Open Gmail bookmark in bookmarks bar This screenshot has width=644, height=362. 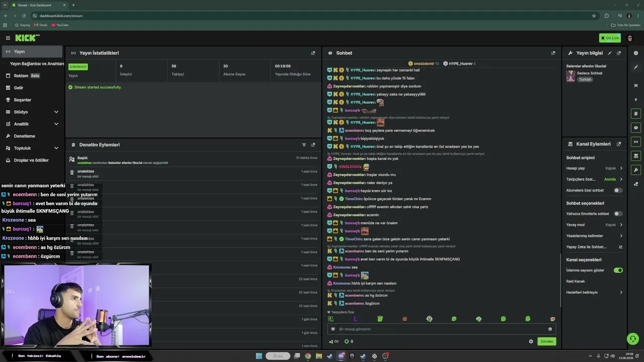(x=41, y=25)
